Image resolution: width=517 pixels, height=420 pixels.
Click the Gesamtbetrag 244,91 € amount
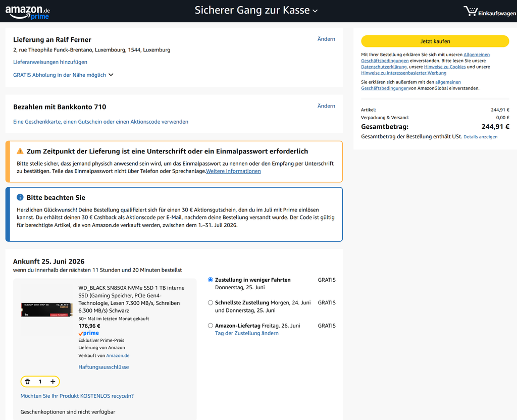point(495,127)
